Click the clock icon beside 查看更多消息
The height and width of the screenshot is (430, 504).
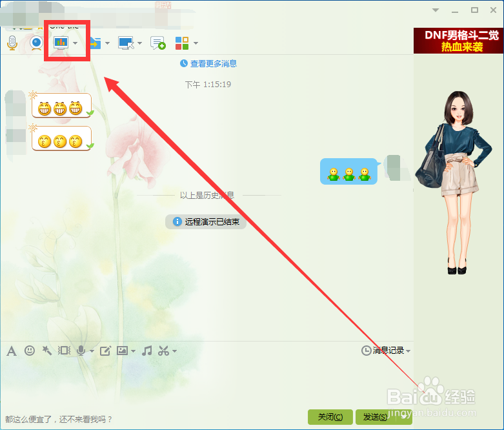(183, 63)
